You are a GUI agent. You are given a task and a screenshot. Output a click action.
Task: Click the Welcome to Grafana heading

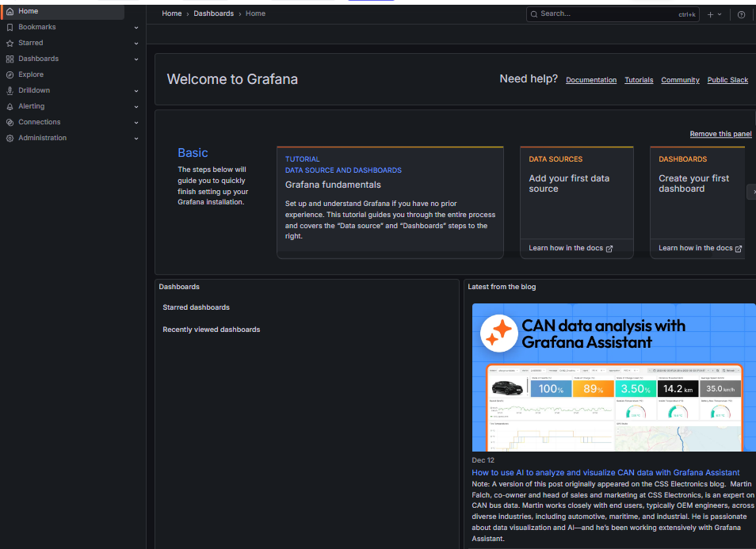tap(232, 79)
